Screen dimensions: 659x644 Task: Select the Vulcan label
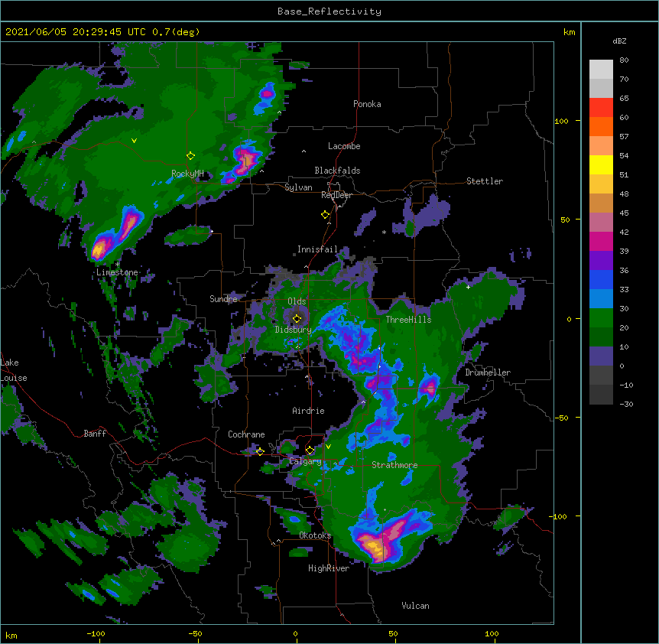pos(415,606)
